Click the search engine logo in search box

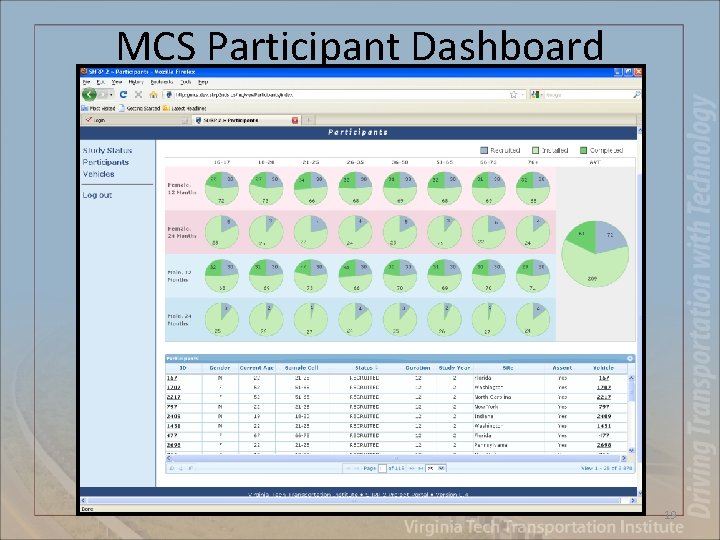pos(535,95)
